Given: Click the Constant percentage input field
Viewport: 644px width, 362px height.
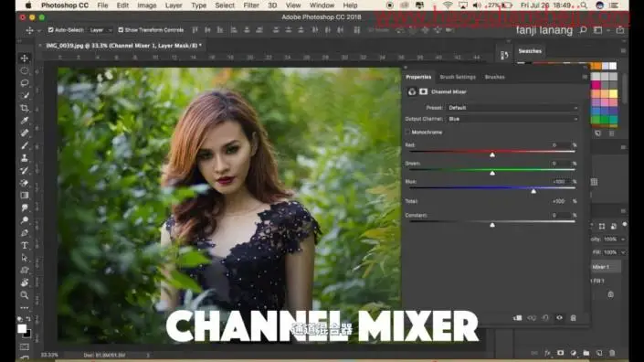Looking at the screenshot, I should pos(560,216).
